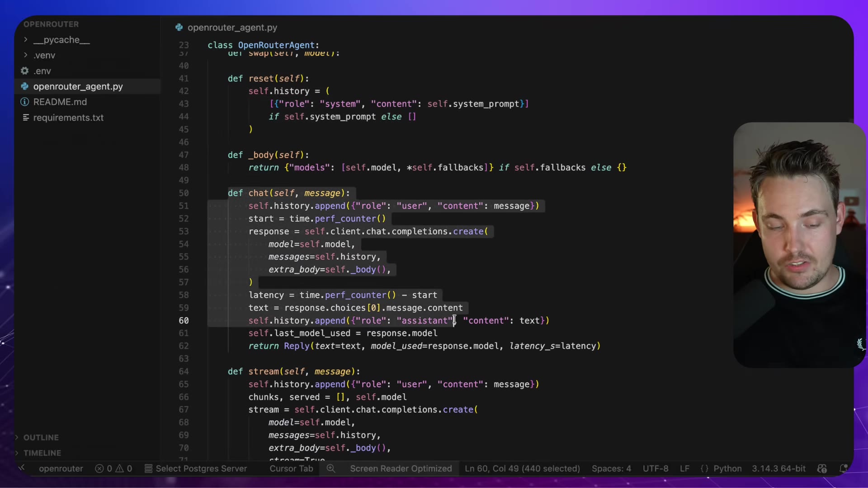Change indentation via Spaces: 4
The width and height of the screenshot is (868, 488).
(611, 469)
